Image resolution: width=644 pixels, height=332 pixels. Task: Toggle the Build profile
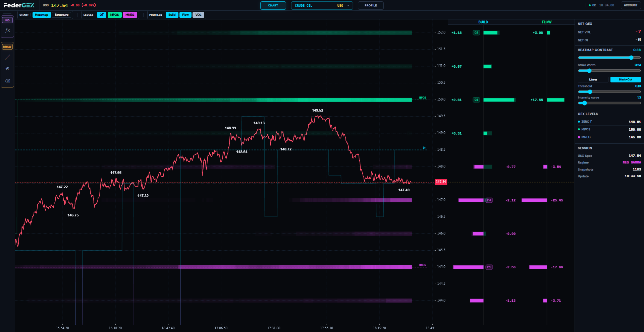[172, 15]
